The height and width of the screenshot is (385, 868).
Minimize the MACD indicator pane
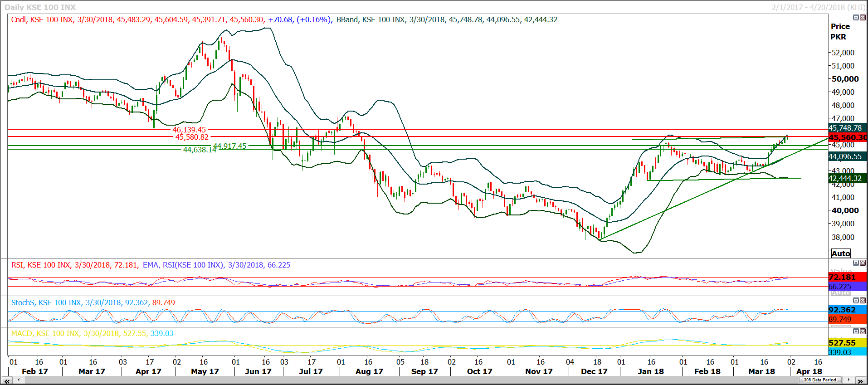856,331
